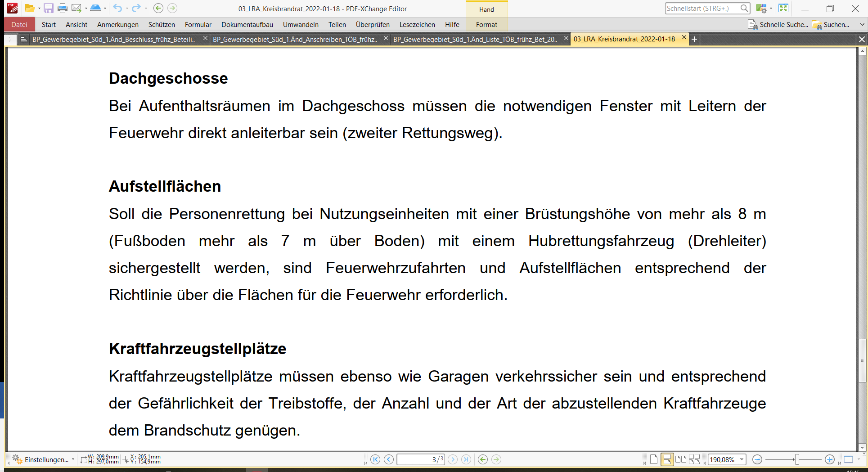Close the Beschluss_frühz document tab
This screenshot has height=472, width=868.
tap(205, 39)
